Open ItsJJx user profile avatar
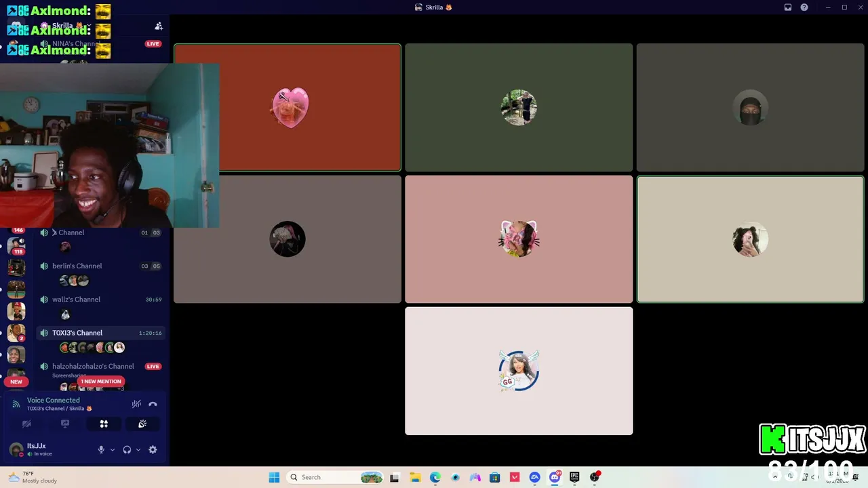Viewport: 868px width, 488px height. click(x=16, y=449)
